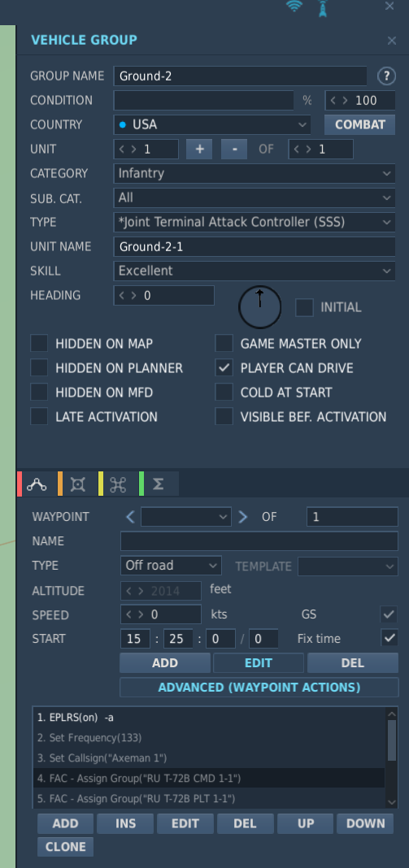Screen dimensions: 409x868
Task: Move action DOWN button
Action: point(365,823)
